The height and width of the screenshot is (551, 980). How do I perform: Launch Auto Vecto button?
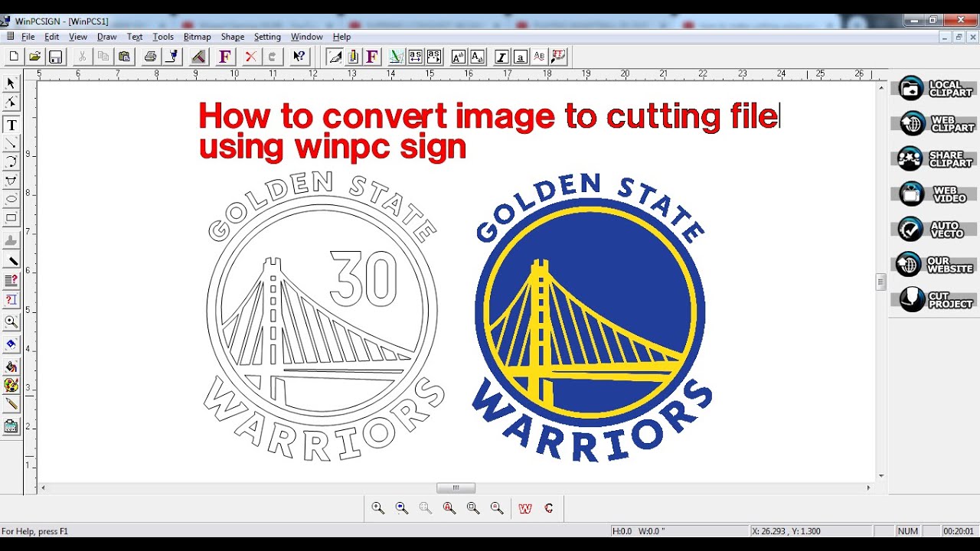pos(935,230)
